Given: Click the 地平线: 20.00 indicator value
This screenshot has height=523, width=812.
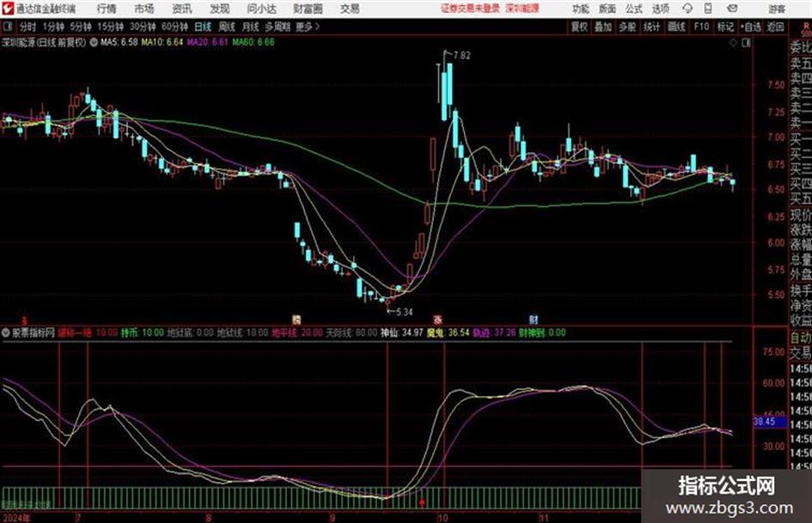Looking at the screenshot, I should (x=296, y=333).
